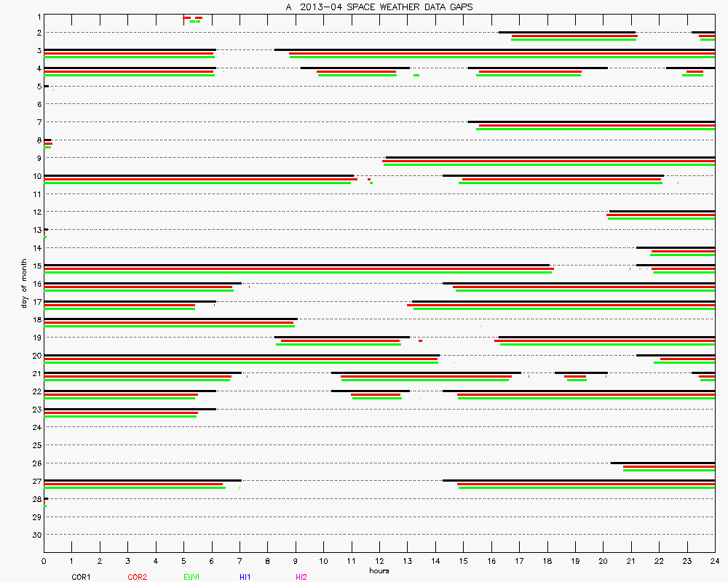Screen dimensions: 728x582
Task: Click the red COR2 bar on day 23
Action: click(121, 412)
